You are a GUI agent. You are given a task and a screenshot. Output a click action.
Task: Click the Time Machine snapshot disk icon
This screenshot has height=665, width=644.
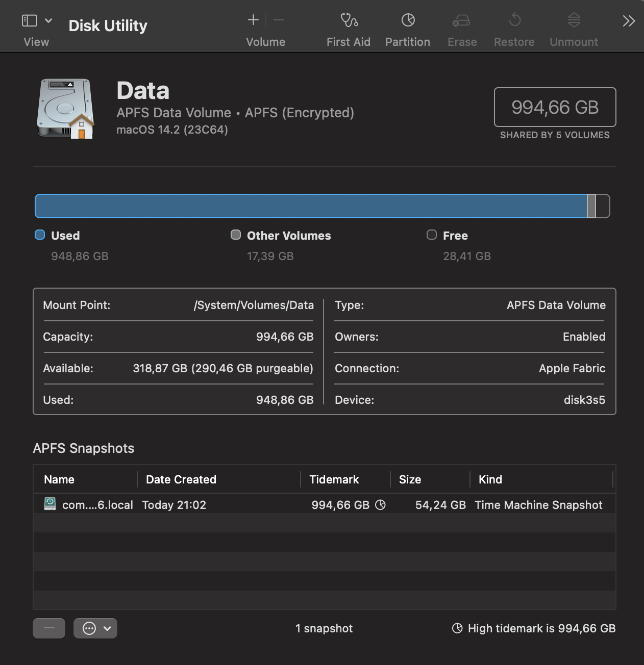(x=50, y=504)
